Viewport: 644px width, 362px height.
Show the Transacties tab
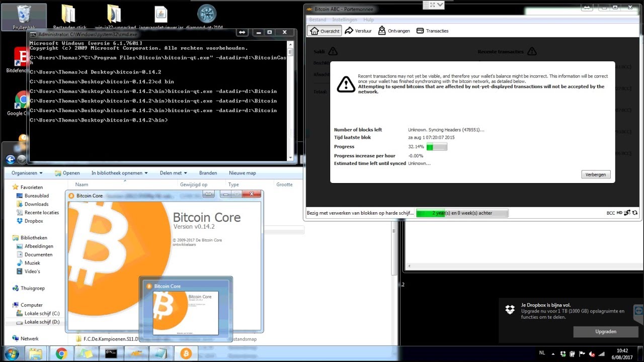[x=432, y=31]
